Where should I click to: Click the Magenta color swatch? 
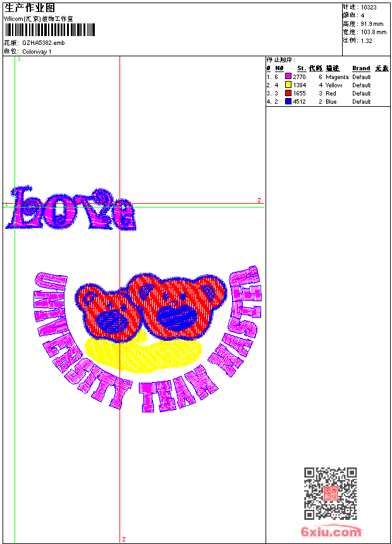(x=288, y=77)
